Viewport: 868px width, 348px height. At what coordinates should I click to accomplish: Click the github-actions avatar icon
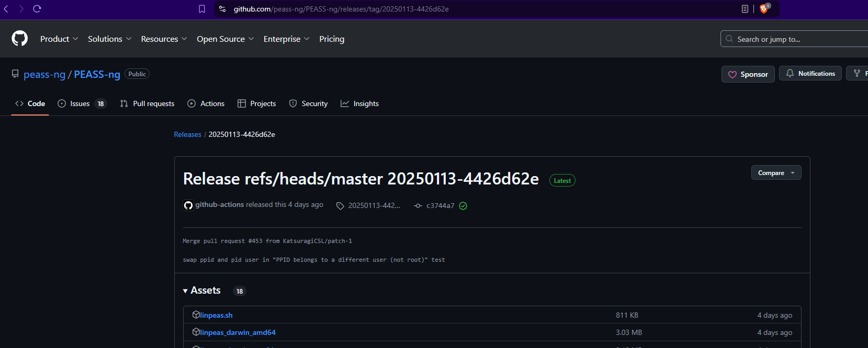pyautogui.click(x=188, y=205)
